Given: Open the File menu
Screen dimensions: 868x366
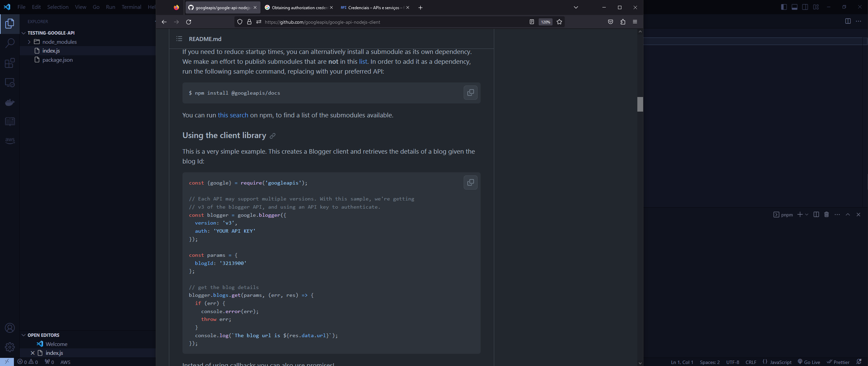Looking at the screenshot, I should [x=21, y=7].
